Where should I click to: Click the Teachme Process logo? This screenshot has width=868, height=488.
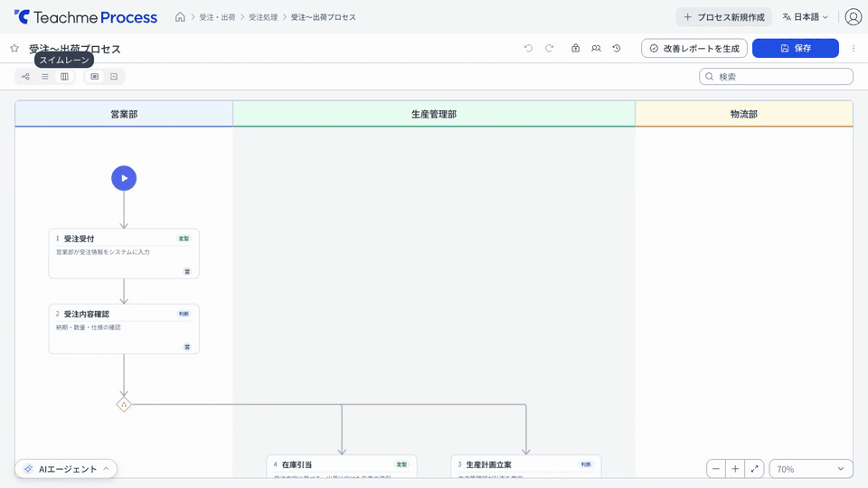86,17
